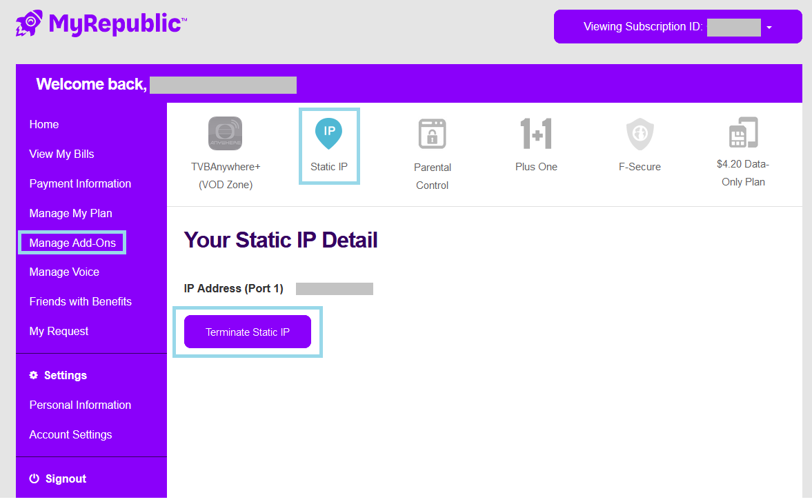Click the F-Secure label
The image size is (812, 504).
coord(640,167)
